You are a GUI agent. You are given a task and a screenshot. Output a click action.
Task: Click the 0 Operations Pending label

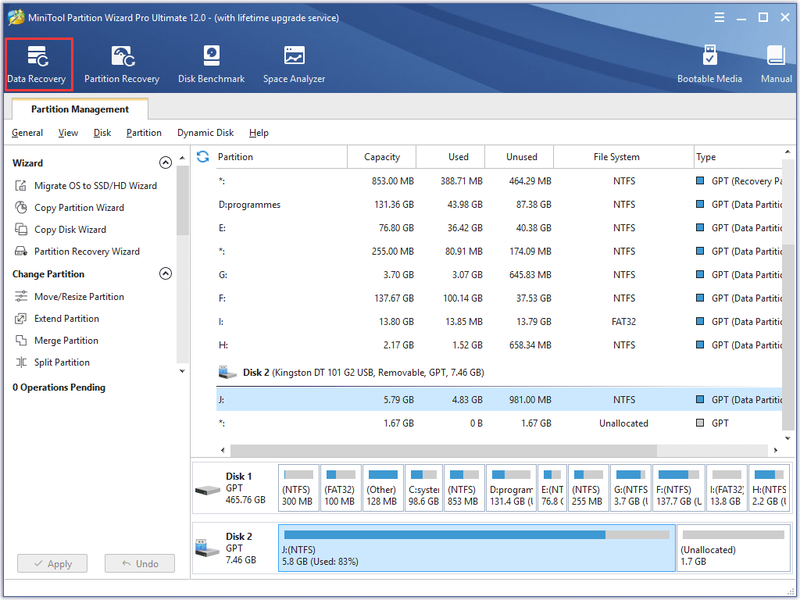tap(59, 387)
